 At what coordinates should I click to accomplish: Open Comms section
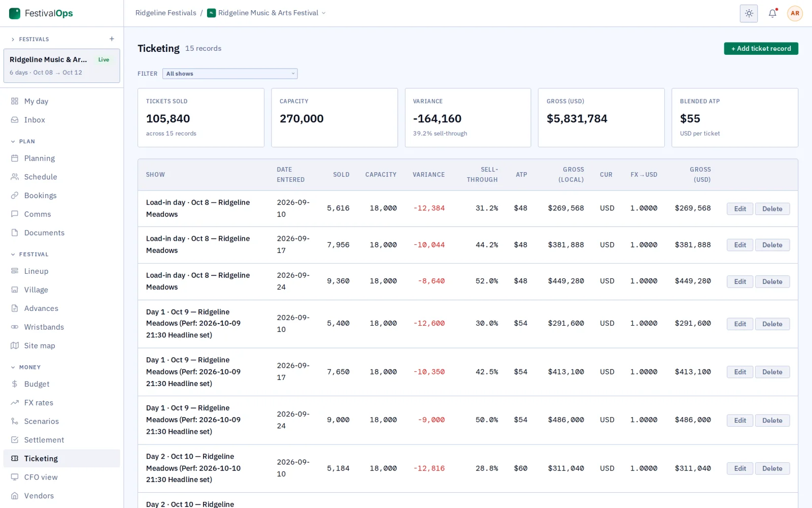coord(62,214)
